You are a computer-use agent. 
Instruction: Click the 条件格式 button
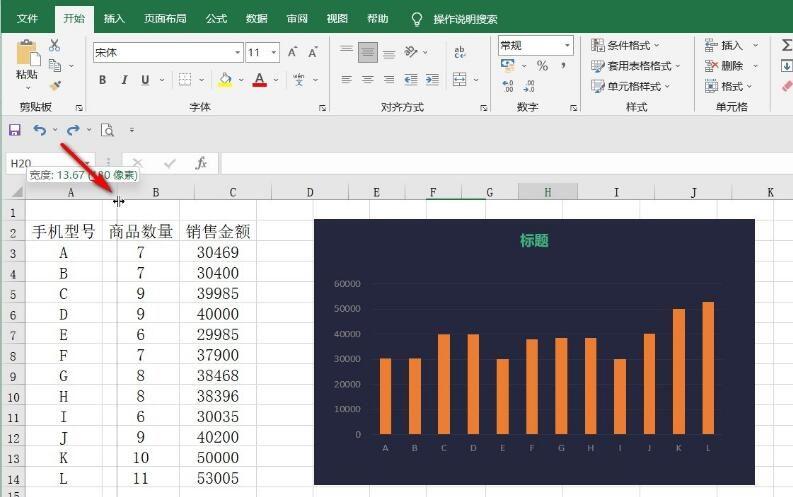[x=625, y=46]
